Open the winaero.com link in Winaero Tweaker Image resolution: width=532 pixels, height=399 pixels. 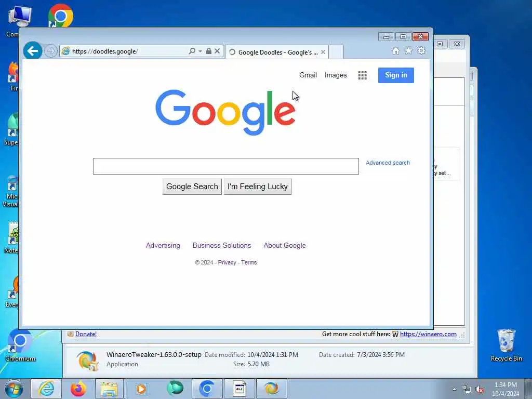coord(428,334)
